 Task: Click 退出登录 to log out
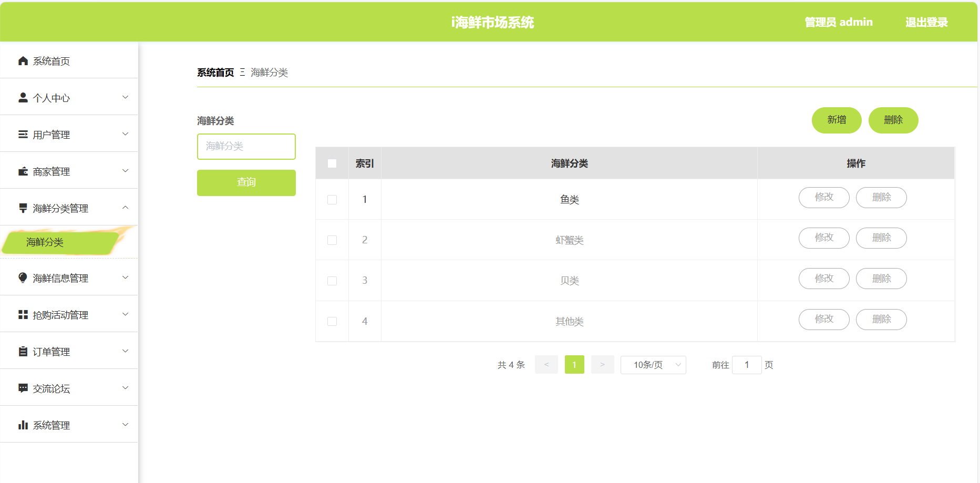tap(926, 22)
